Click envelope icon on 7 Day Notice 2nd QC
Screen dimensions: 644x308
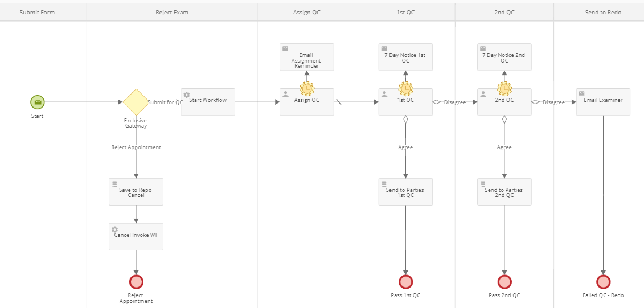(x=483, y=48)
